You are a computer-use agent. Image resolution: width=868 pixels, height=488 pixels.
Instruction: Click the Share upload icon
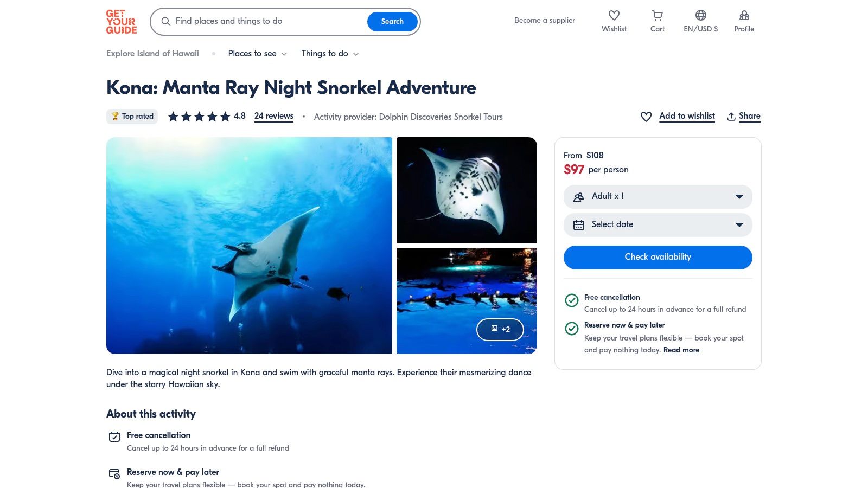point(731,117)
